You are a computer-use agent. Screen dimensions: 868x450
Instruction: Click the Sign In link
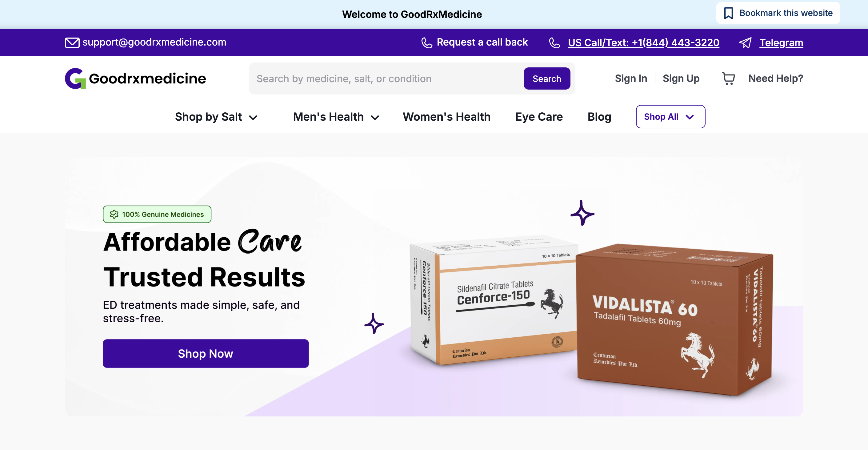click(x=631, y=78)
